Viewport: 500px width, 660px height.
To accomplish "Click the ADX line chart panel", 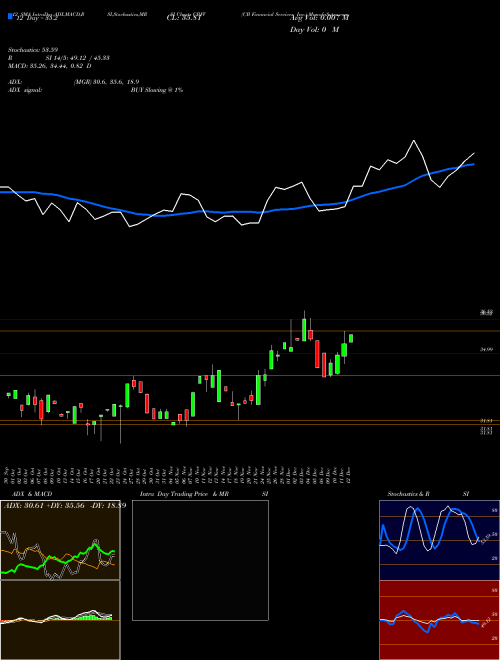I will [60, 540].
